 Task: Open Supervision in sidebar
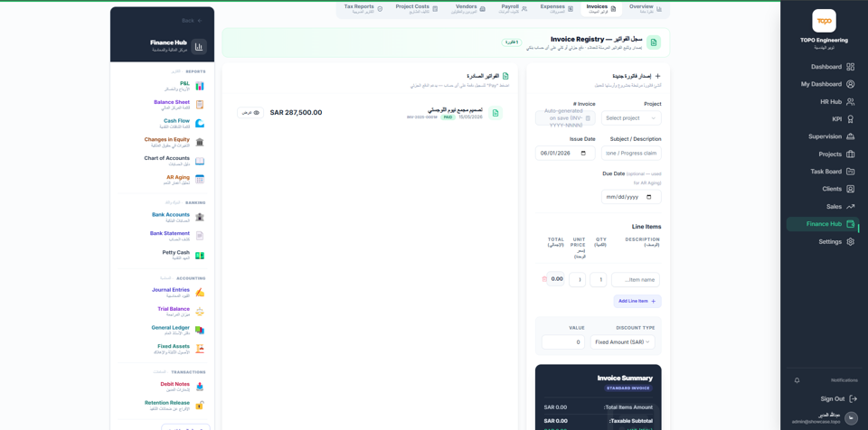(x=823, y=136)
